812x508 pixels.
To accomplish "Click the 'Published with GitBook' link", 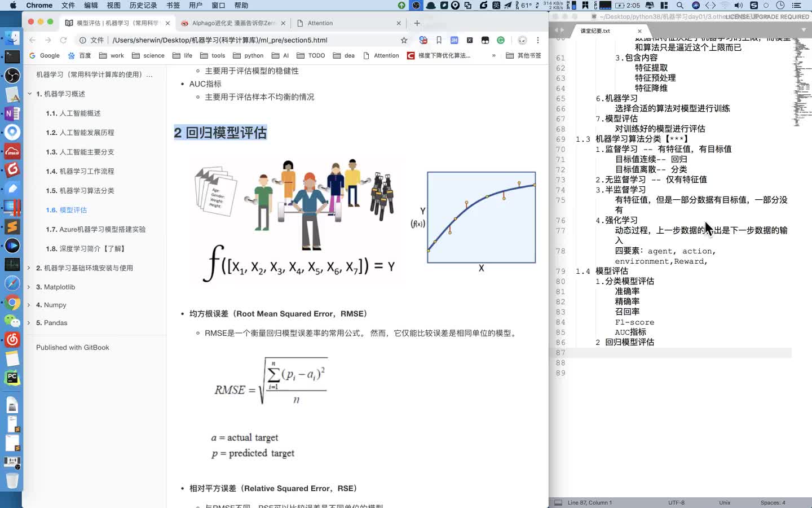I will tap(73, 348).
